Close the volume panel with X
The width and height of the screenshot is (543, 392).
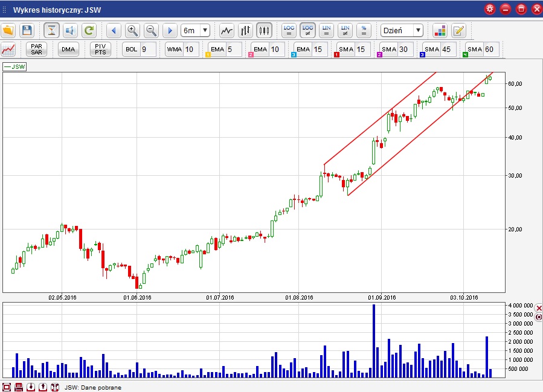click(x=539, y=307)
